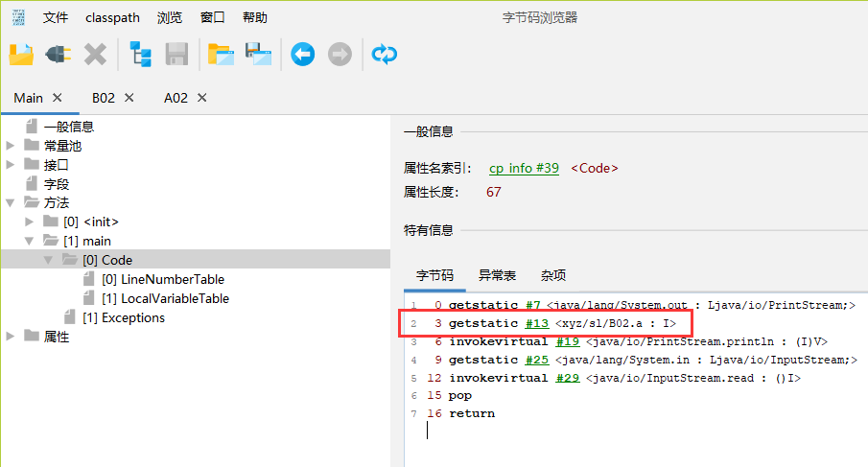Follow the cp_info #39 link
Viewport: 868px width, 467px height.
click(524, 168)
